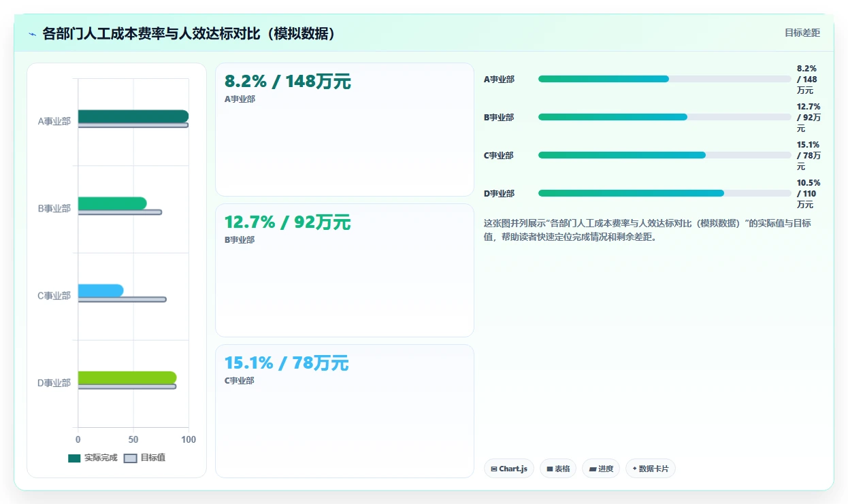The height and width of the screenshot is (504, 848).
Task: Click the 10.5% / 110万元 progress value
Action: point(809,193)
